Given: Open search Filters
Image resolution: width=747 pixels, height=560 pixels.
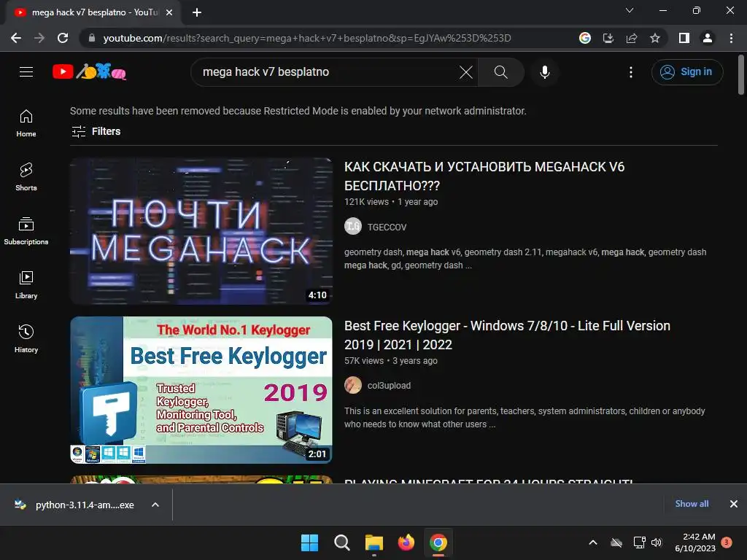Looking at the screenshot, I should [96, 131].
